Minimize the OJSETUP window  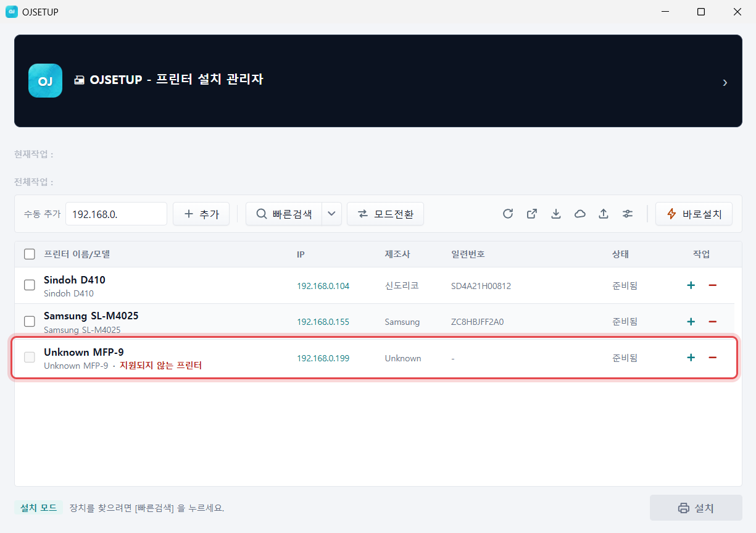coord(665,12)
